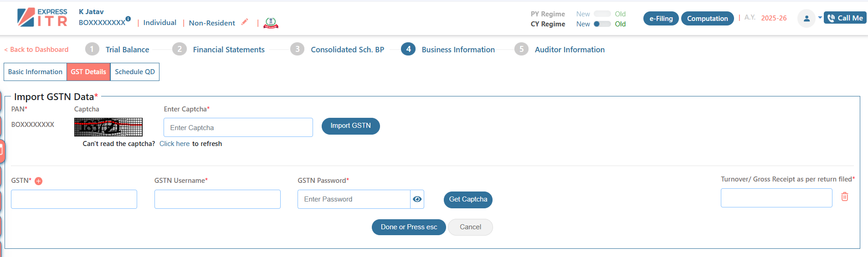Refresh captcha via Click here link
The height and width of the screenshot is (257, 868).
pos(175,144)
